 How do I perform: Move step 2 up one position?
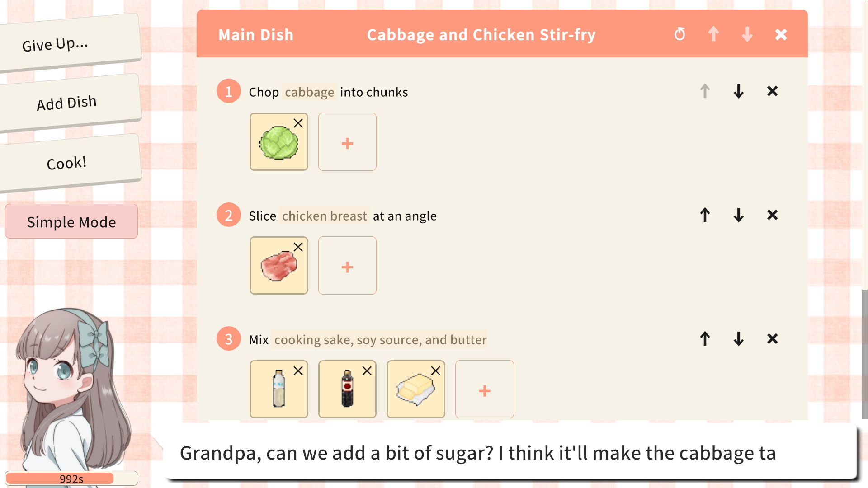(705, 215)
